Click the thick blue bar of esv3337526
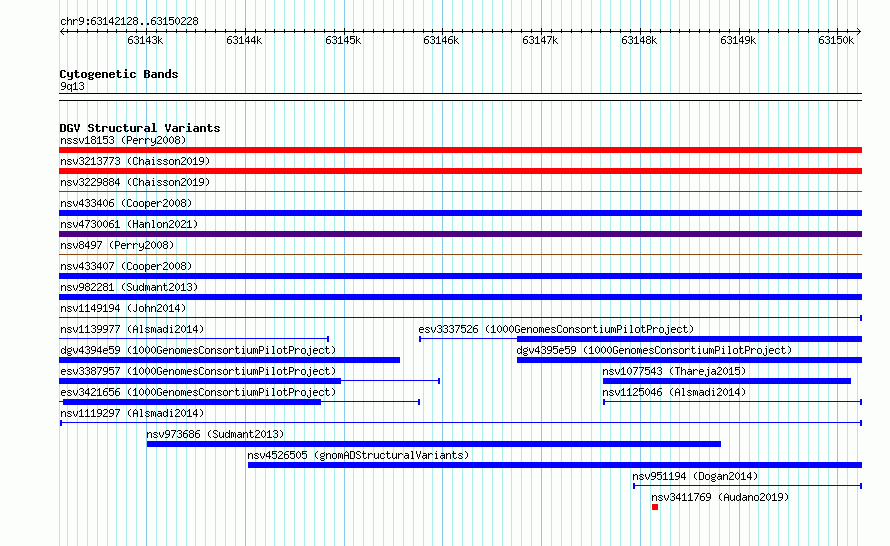This screenshot has width=890, height=546. tap(689, 339)
